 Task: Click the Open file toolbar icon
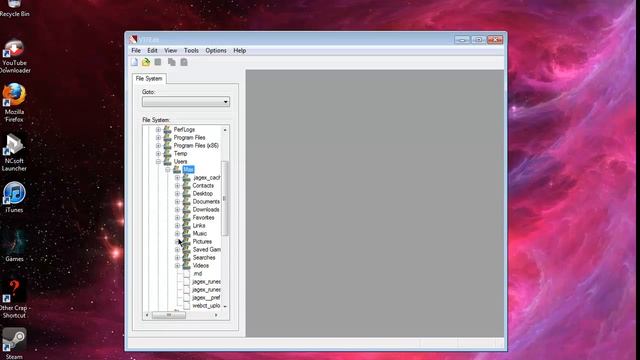[x=146, y=62]
